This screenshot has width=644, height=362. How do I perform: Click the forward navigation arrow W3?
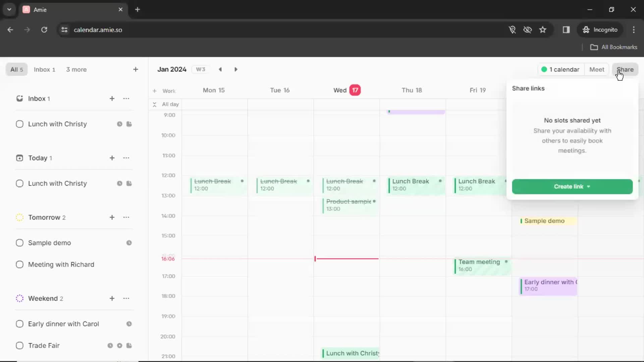(x=236, y=69)
